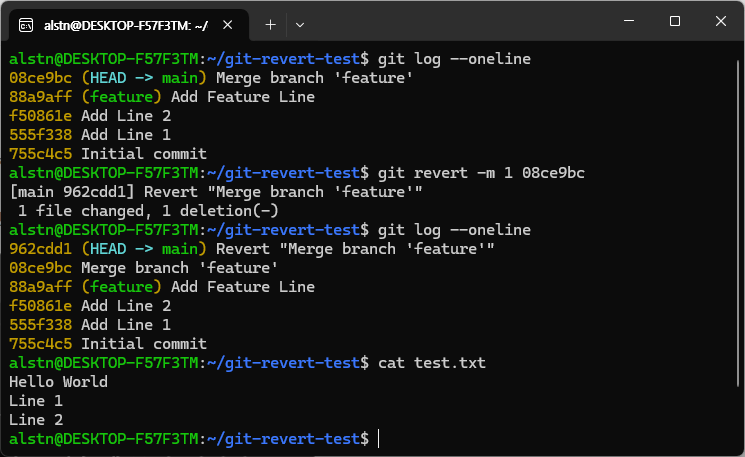The image size is (745, 457).
Task: Minimize the terminal window
Action: click(629, 21)
